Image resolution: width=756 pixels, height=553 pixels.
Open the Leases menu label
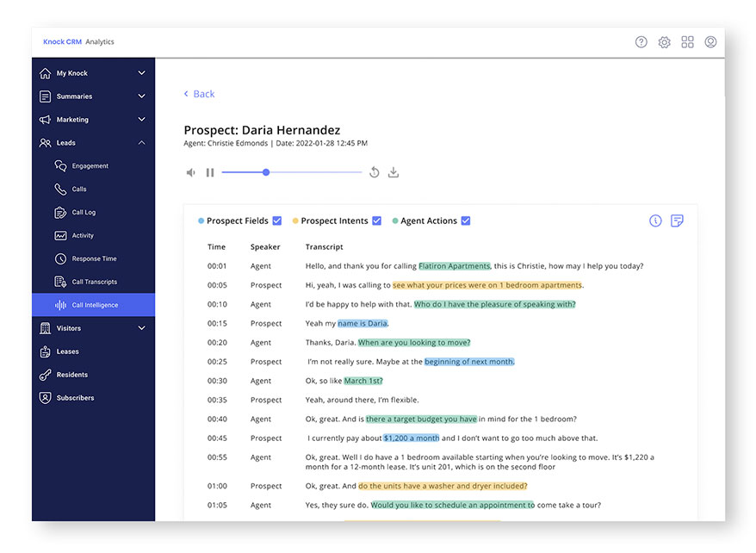pyautogui.click(x=67, y=351)
